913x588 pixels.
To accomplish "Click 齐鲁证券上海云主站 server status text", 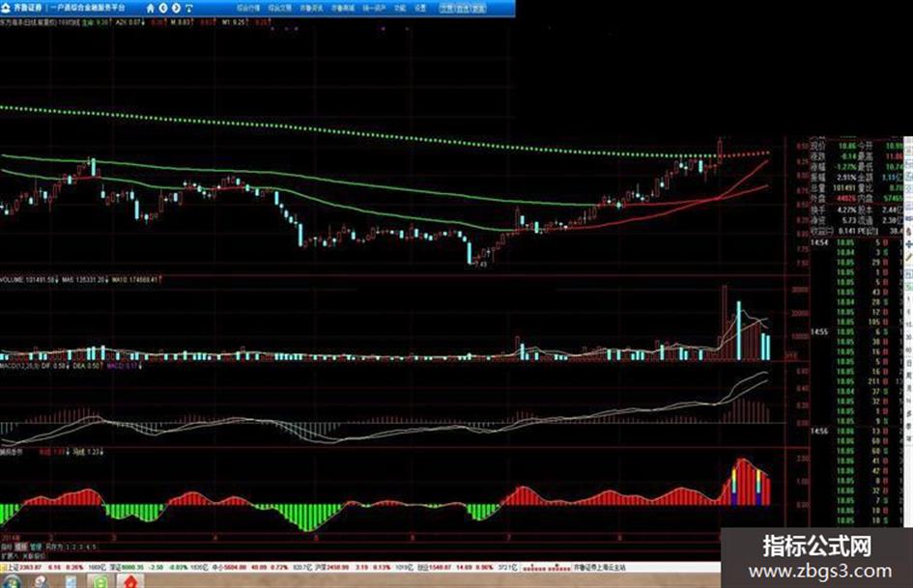I will (600, 567).
